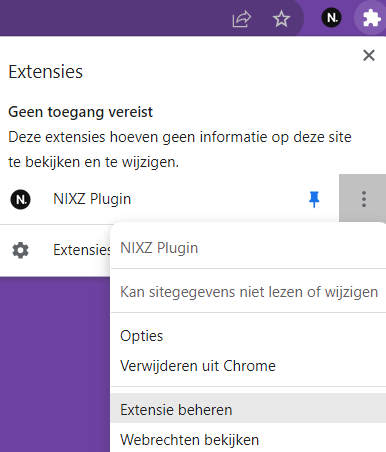Click the Deze extensies hoeven description text
Screen dimensions: 386x452
pyautogui.click(x=180, y=149)
